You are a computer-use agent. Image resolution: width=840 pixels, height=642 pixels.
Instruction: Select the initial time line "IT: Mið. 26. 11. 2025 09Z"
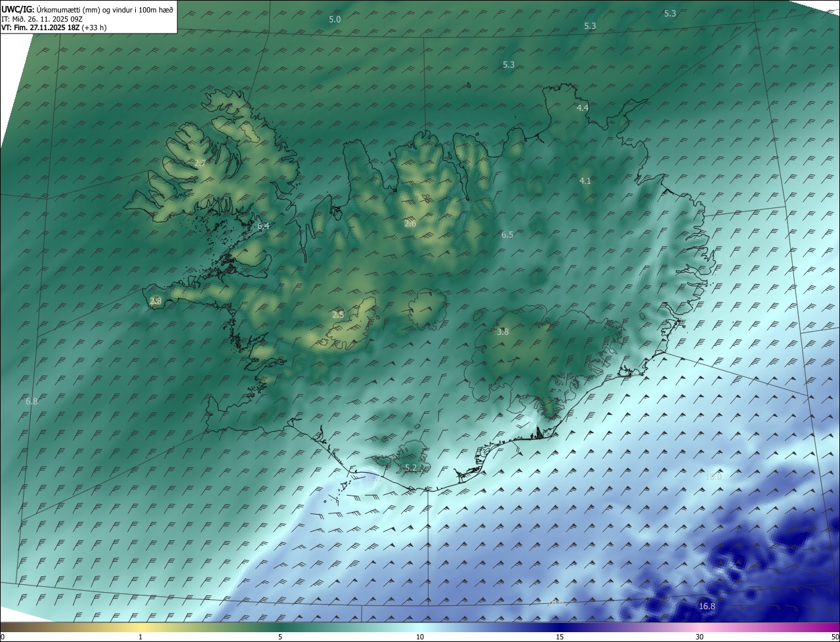click(x=41, y=18)
